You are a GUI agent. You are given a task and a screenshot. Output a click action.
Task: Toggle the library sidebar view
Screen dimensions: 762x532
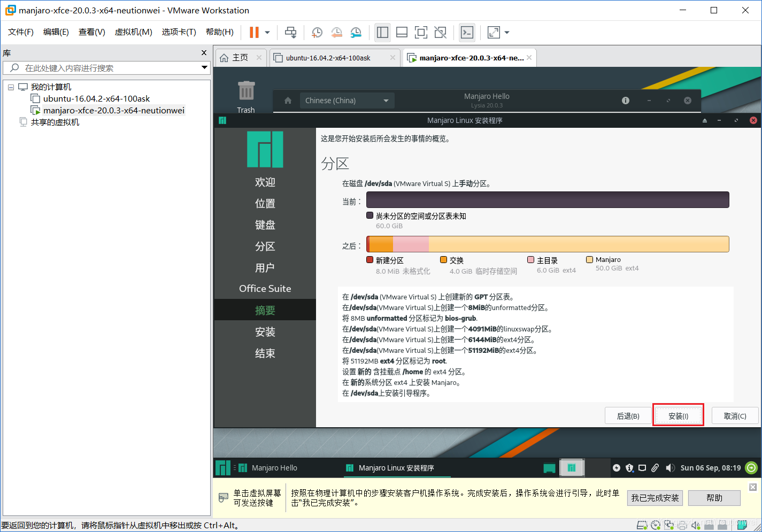click(x=382, y=33)
